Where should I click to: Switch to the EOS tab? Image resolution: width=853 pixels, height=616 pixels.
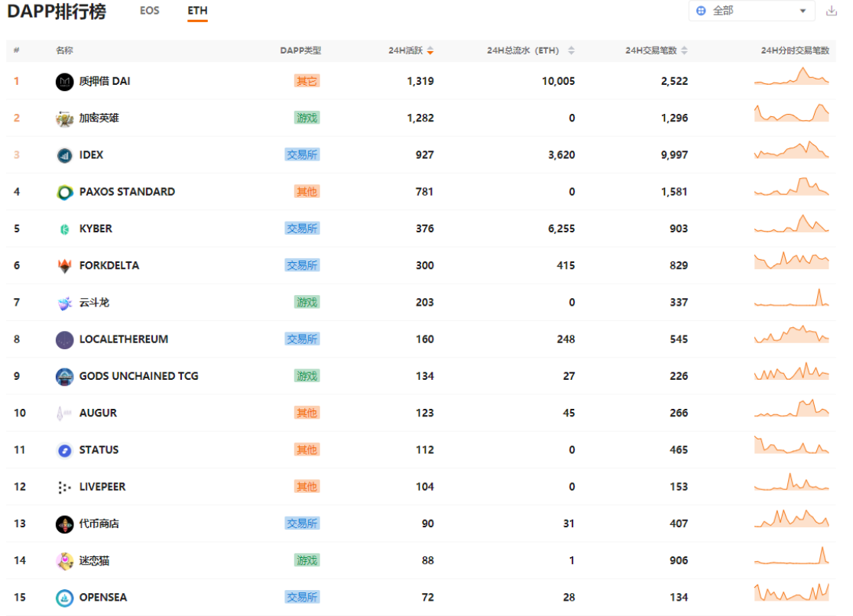point(150,11)
